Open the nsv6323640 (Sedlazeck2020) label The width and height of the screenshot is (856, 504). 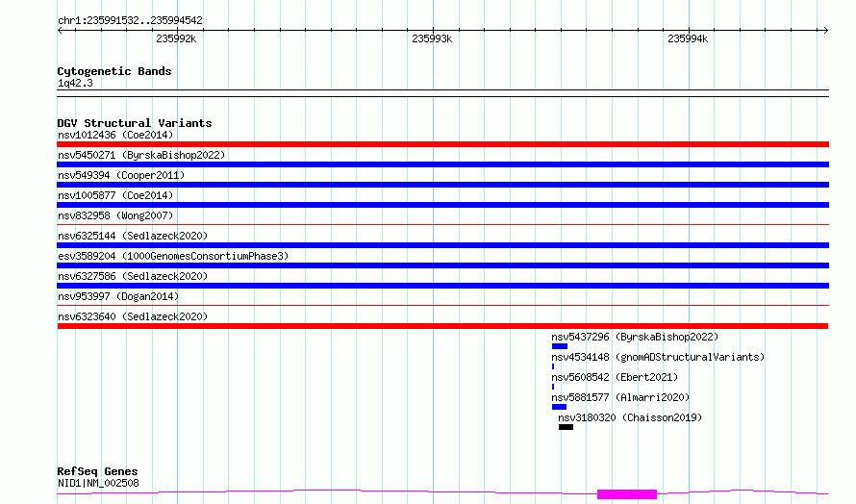(133, 316)
